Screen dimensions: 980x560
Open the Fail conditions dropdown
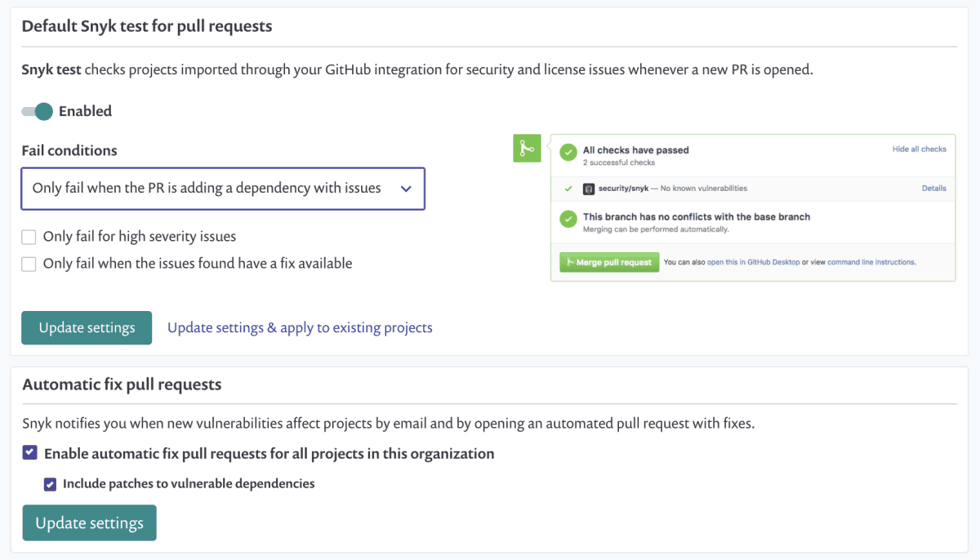[x=223, y=189]
